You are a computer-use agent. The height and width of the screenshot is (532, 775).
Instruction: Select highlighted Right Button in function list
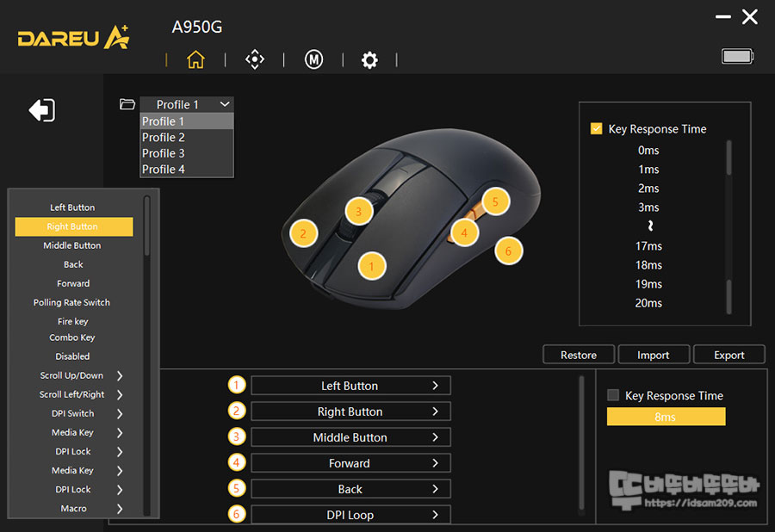click(74, 226)
